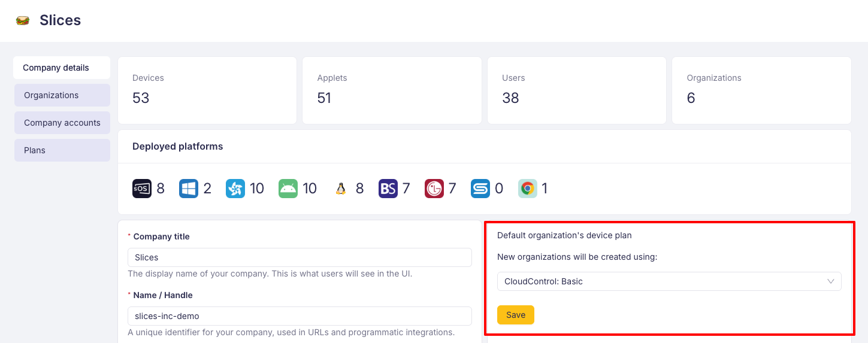Viewport: 868px width, 343px height.
Task: Click the Devices count card
Action: click(207, 90)
